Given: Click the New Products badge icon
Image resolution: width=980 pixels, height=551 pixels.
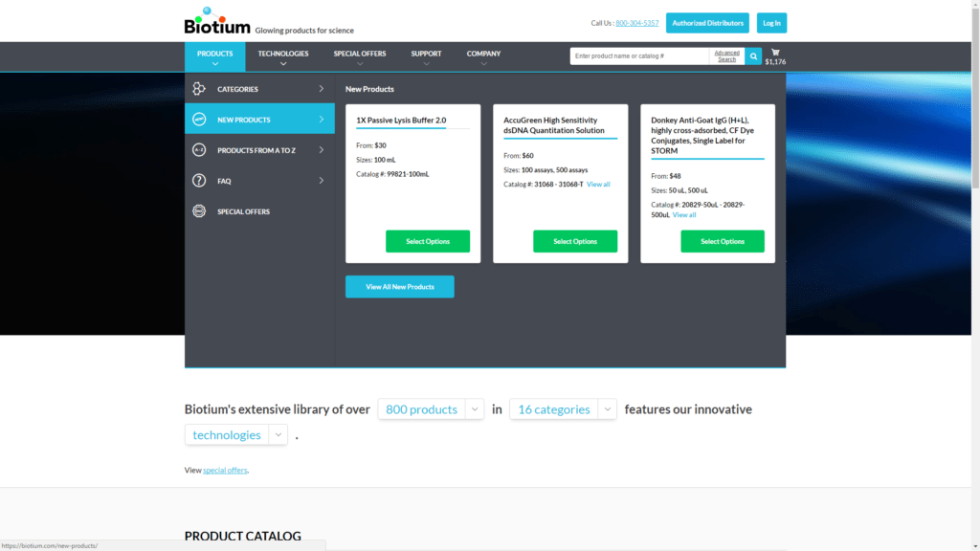Looking at the screenshot, I should click(199, 120).
